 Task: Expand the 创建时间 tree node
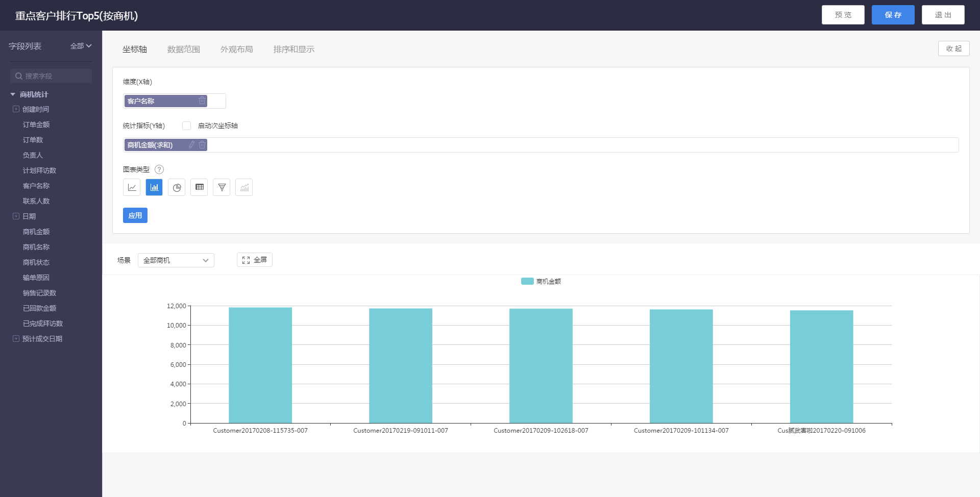[x=16, y=109]
